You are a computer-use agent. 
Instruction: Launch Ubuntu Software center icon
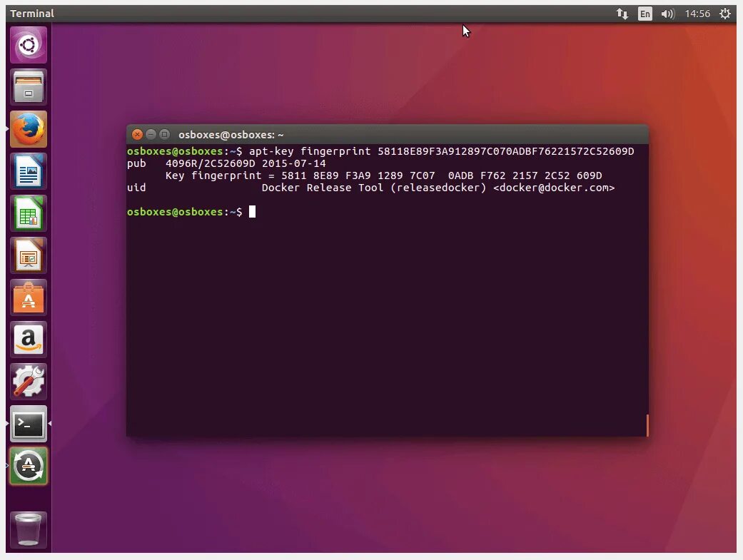coord(29,297)
